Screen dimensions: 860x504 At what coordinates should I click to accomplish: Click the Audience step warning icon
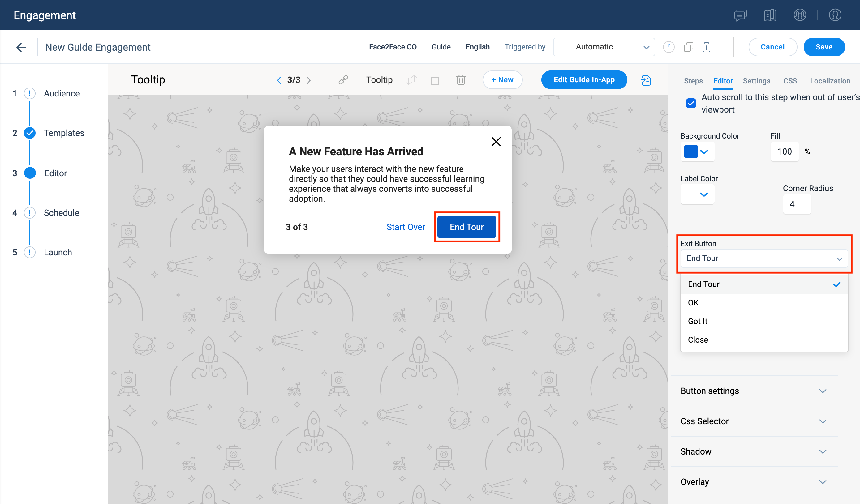click(30, 93)
